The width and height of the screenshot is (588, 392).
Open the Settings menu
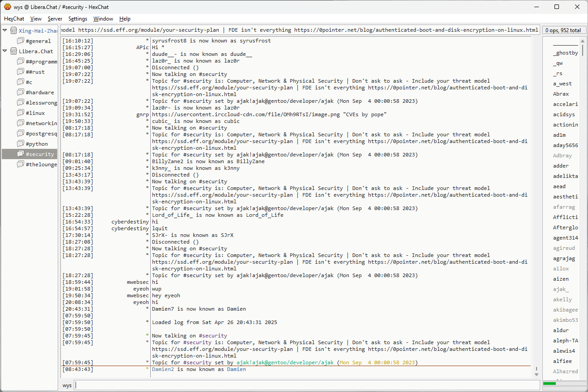pos(77,19)
